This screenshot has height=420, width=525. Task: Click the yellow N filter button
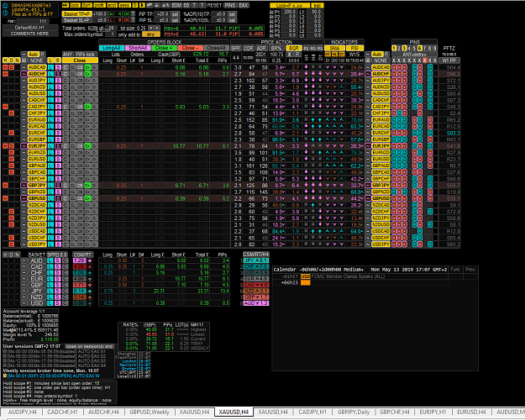tap(18, 60)
